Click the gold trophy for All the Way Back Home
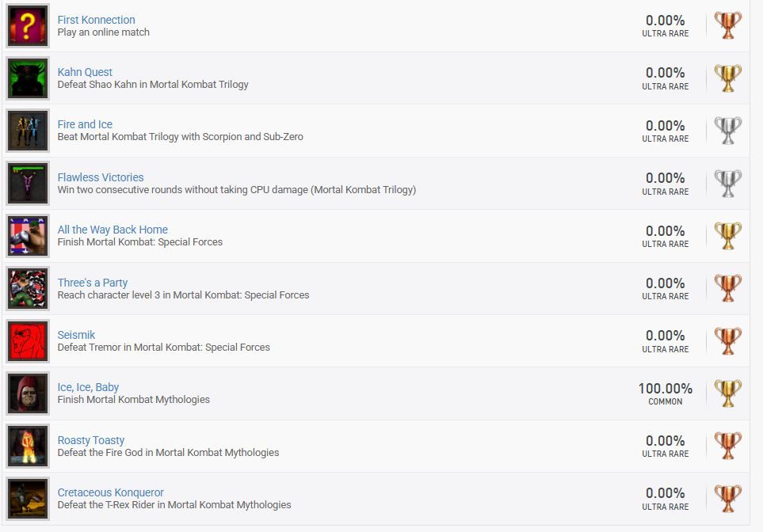 coord(727,235)
